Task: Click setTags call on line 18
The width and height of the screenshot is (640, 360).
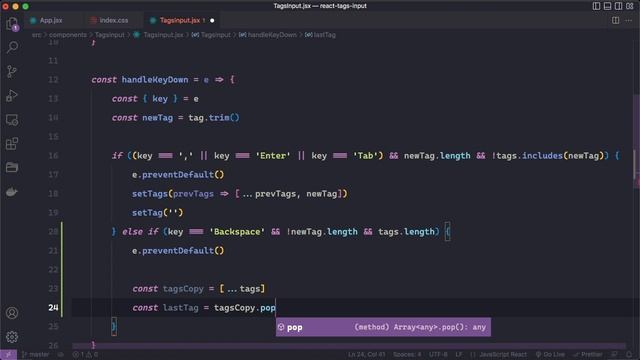Action: click(x=149, y=194)
